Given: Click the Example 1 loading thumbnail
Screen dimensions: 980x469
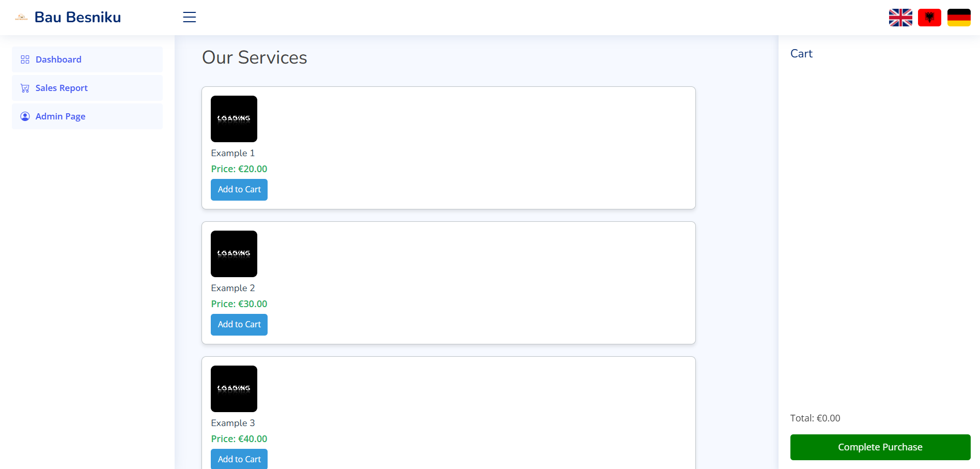Looking at the screenshot, I should [234, 119].
